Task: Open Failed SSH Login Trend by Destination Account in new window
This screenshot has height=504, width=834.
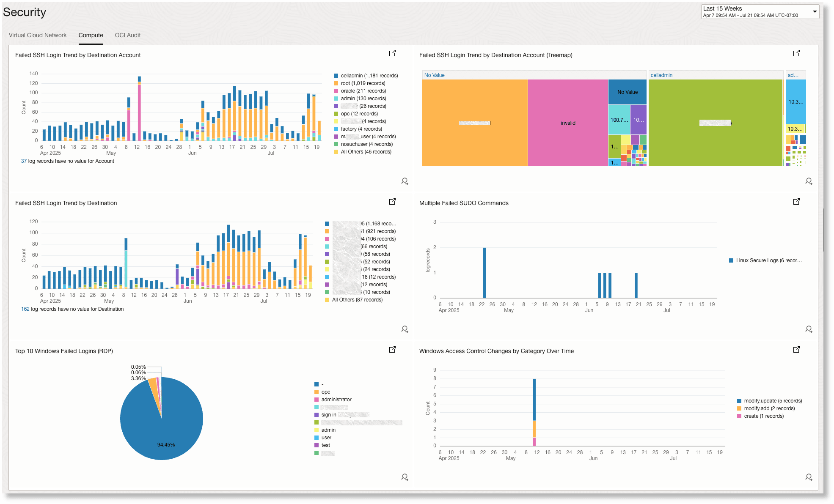Action: coord(392,53)
